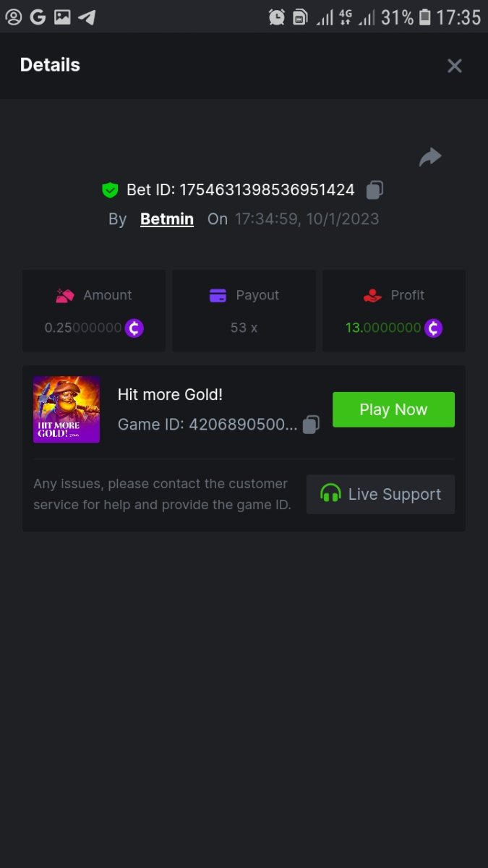Tap the Profit currency coin icon
The width and height of the screenshot is (488, 868).
pyautogui.click(x=433, y=328)
